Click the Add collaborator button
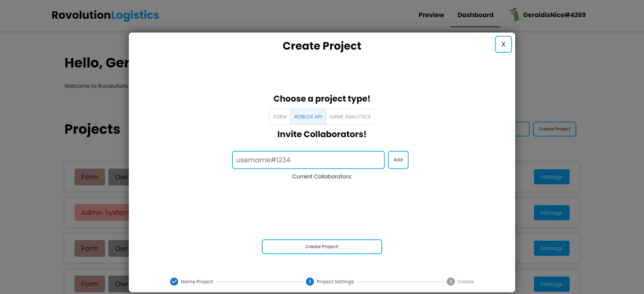The width and height of the screenshot is (644, 294). pyautogui.click(x=398, y=160)
